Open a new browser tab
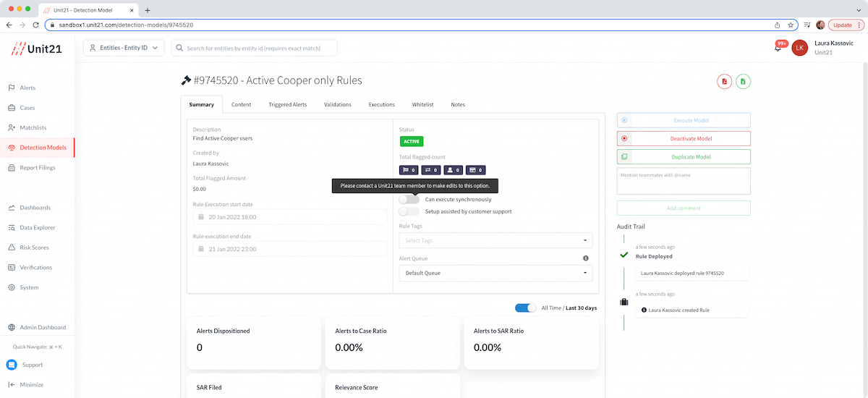This screenshot has width=868, height=398. [x=148, y=10]
